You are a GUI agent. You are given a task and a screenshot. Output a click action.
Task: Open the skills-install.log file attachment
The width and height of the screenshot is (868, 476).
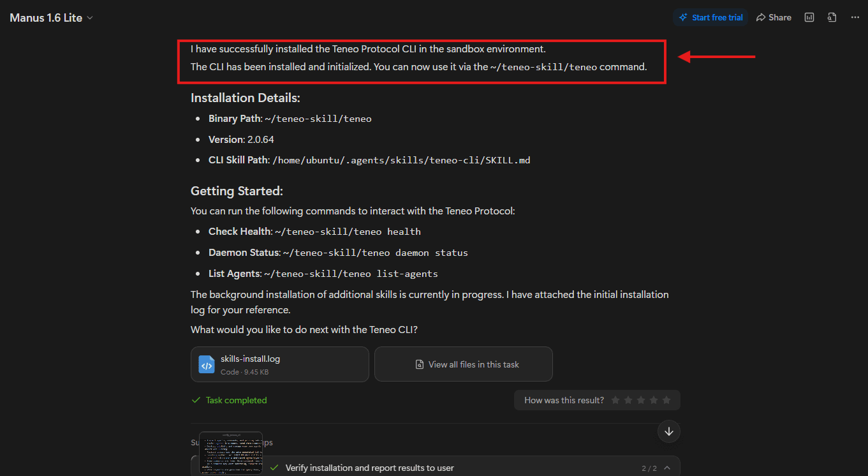click(280, 364)
